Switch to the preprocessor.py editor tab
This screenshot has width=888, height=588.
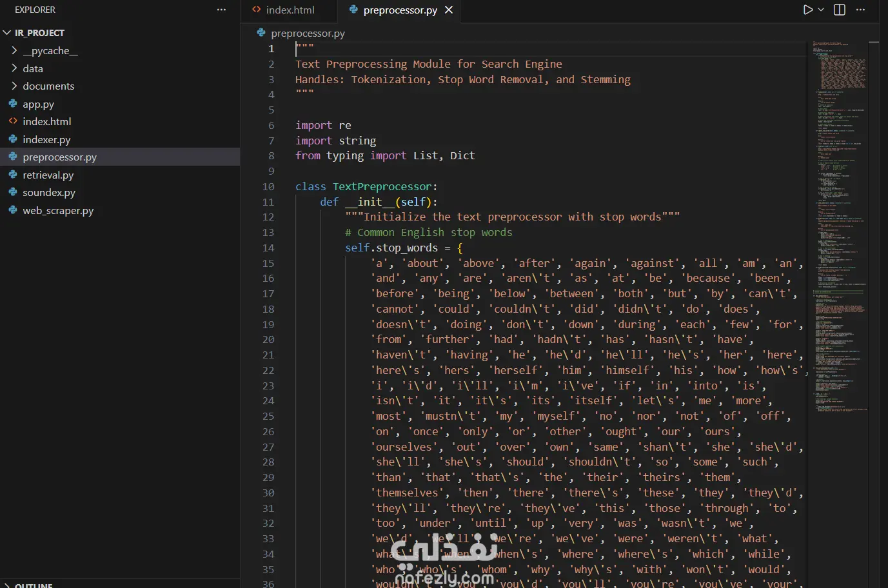pyautogui.click(x=400, y=10)
